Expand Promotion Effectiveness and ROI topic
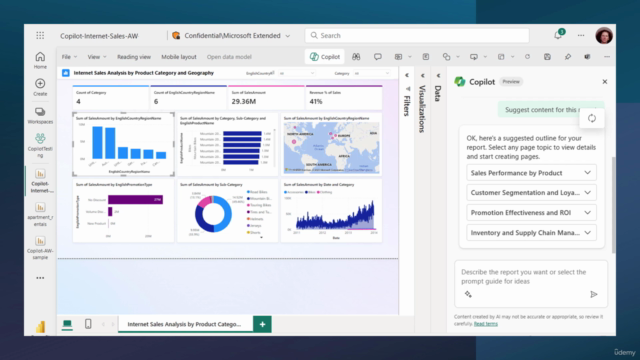Image resolution: width=640 pixels, height=360 pixels. (531, 212)
